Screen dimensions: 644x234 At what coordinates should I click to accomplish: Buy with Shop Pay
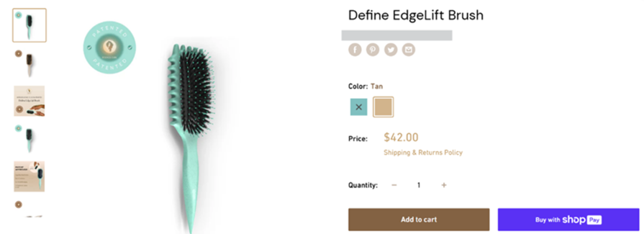(x=568, y=220)
